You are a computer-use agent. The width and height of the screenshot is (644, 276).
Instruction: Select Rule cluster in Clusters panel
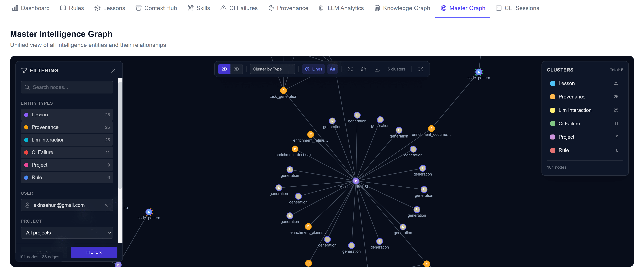585,150
